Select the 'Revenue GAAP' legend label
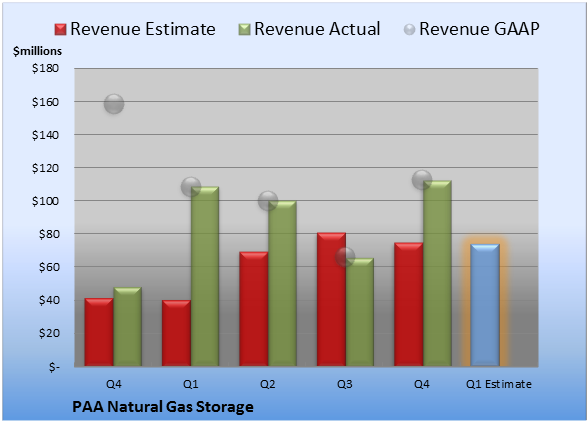 point(480,29)
